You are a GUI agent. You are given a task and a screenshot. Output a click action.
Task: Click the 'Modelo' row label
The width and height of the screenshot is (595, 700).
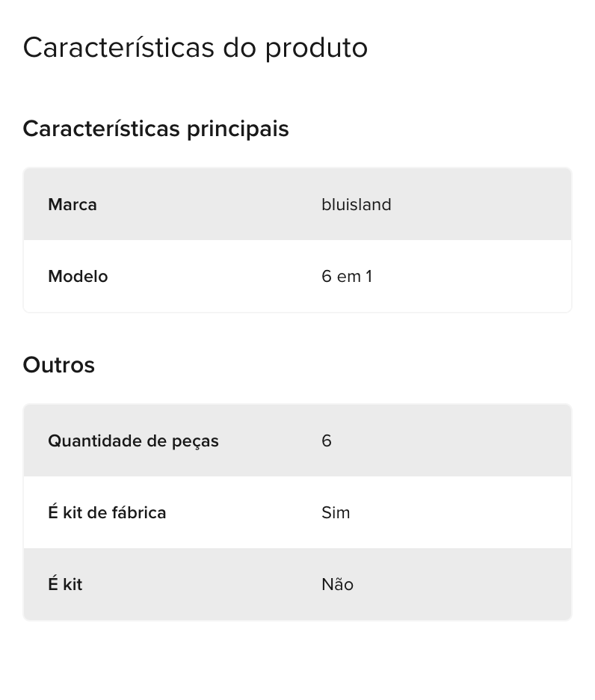[78, 277]
